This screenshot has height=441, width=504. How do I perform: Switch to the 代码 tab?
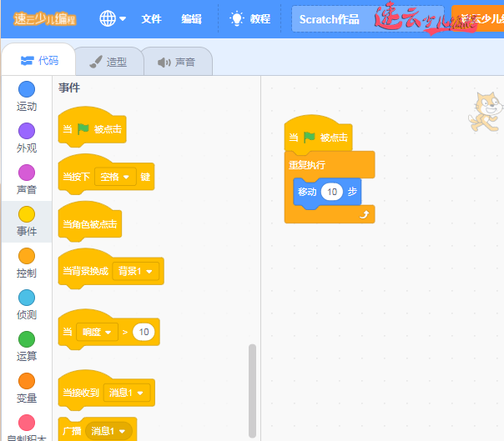(x=39, y=61)
